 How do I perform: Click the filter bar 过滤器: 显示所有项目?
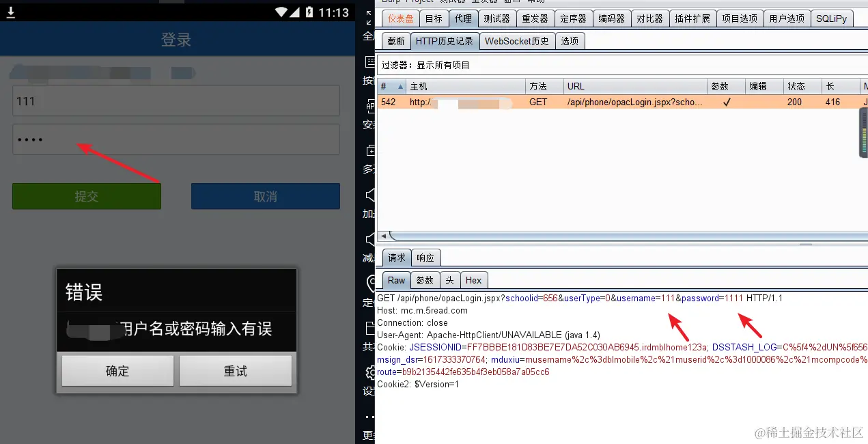coord(621,66)
